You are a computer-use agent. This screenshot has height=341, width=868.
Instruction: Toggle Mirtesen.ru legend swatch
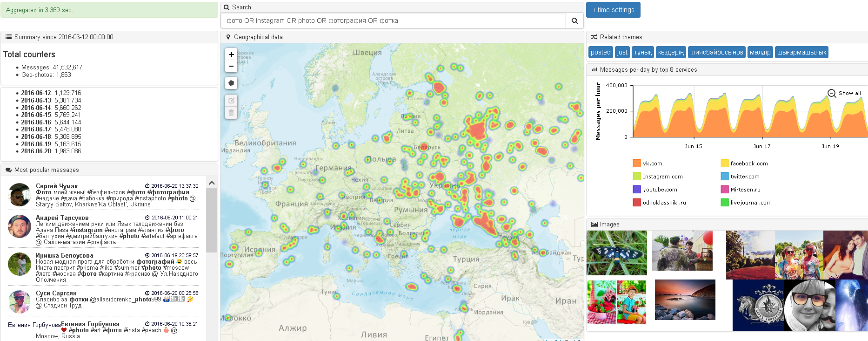click(x=725, y=190)
